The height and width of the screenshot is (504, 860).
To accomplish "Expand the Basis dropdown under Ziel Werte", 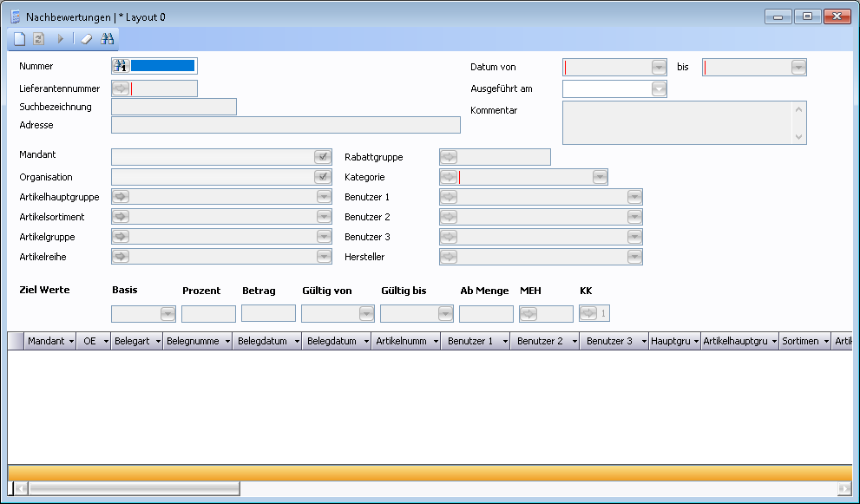I will [x=167, y=314].
